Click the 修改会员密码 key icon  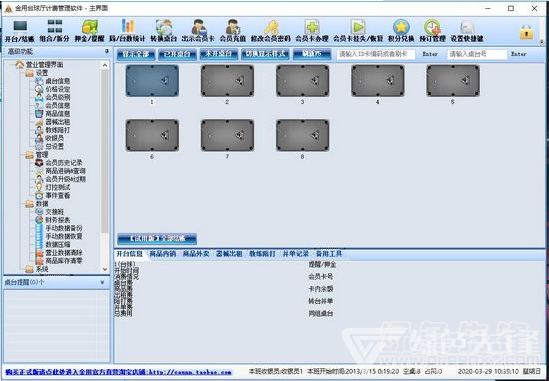[x=271, y=27]
